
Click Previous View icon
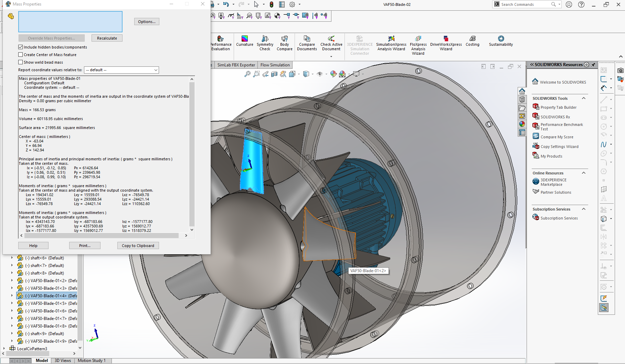(x=265, y=74)
